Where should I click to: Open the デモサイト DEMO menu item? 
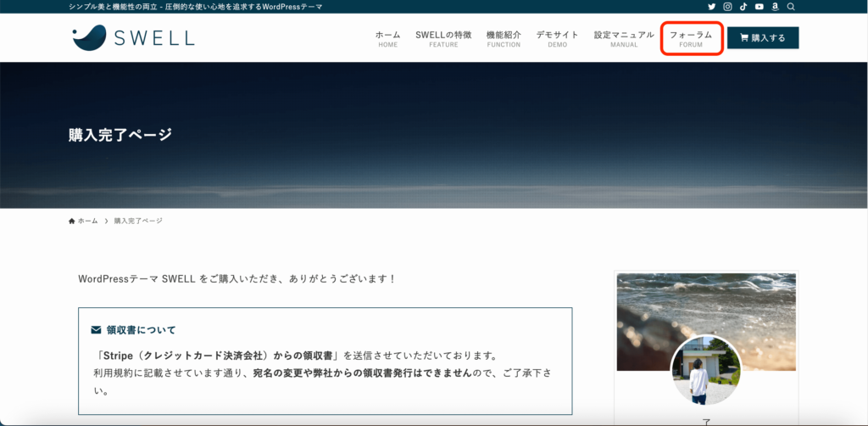pos(558,39)
